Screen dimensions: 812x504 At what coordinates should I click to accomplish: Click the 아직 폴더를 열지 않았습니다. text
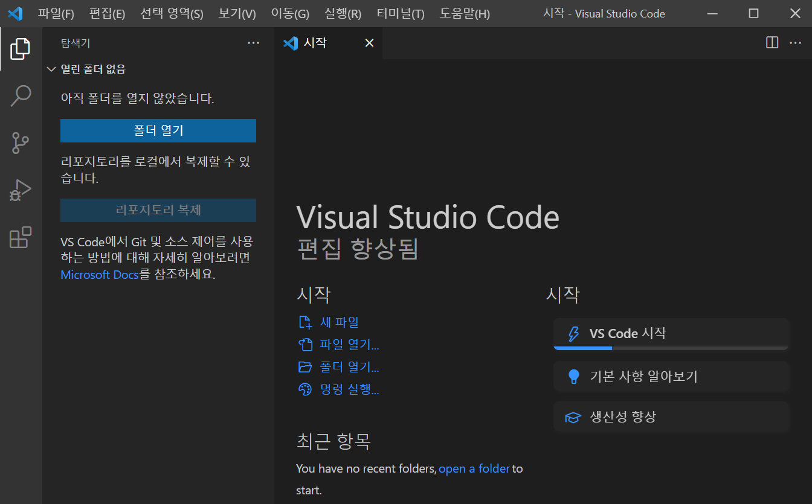[x=138, y=98]
